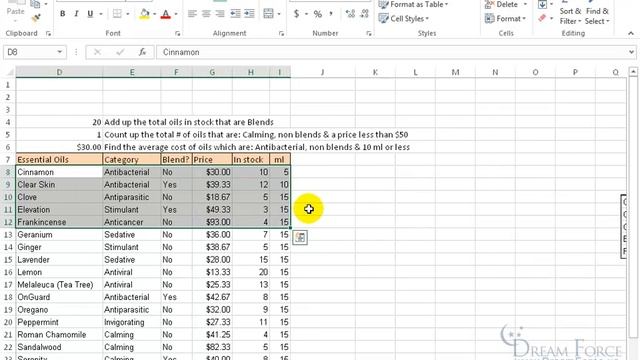Select the $93.00 price cell
Viewport: 640px width, 360px height.
[212, 222]
